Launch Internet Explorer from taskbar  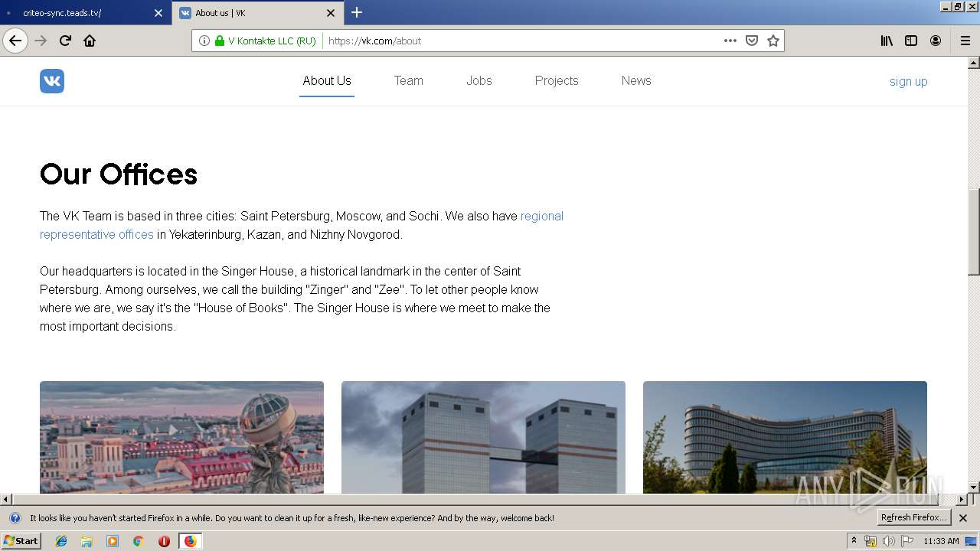click(61, 541)
